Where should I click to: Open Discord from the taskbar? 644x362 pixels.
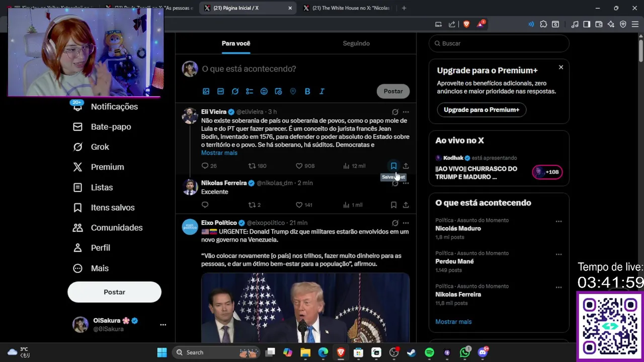[482, 352]
